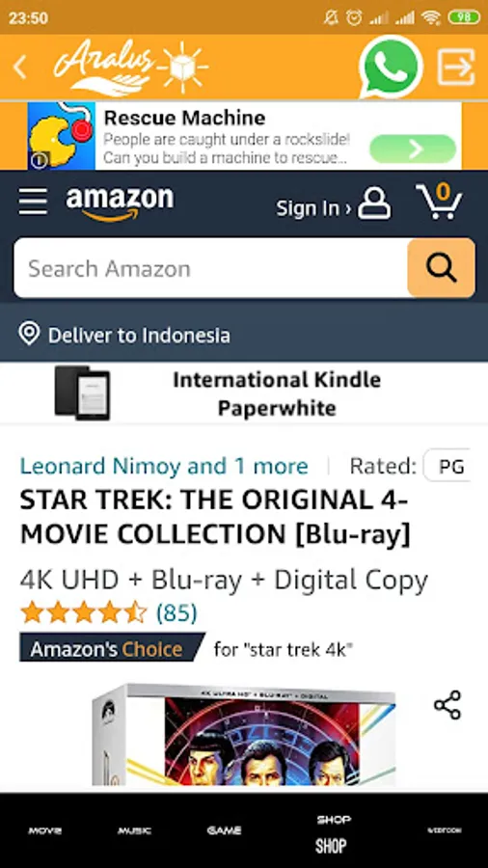Switch to the Movie tab at bottom
Screen dimensions: 488x868
(x=44, y=830)
